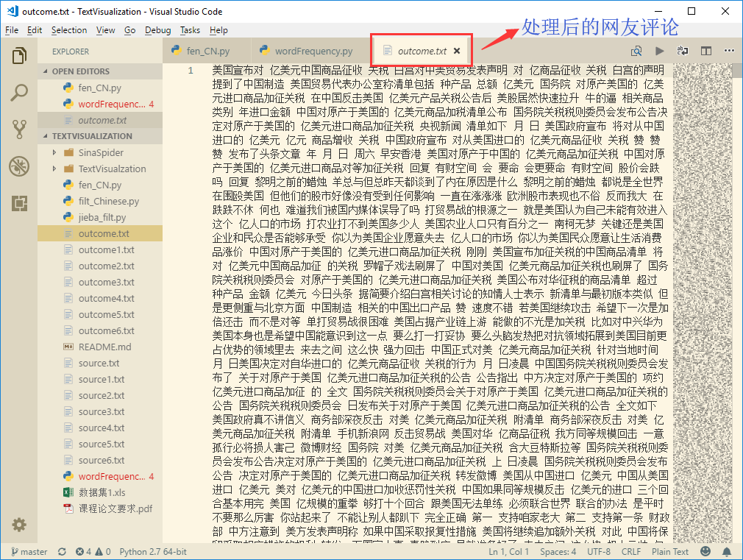Screen dimensions: 743x560
Task: Open source3.txt file
Action: point(100,411)
